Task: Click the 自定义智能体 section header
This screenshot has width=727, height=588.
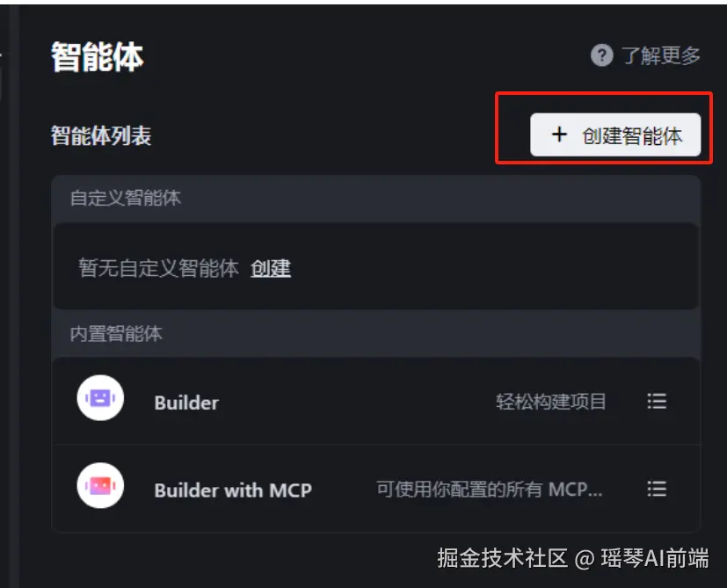Action: click(x=125, y=198)
